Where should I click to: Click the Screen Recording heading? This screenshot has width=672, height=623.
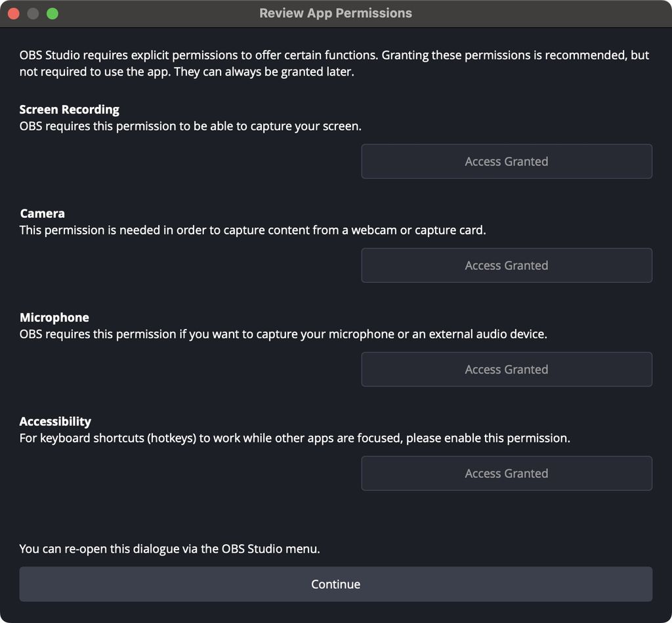coord(70,110)
